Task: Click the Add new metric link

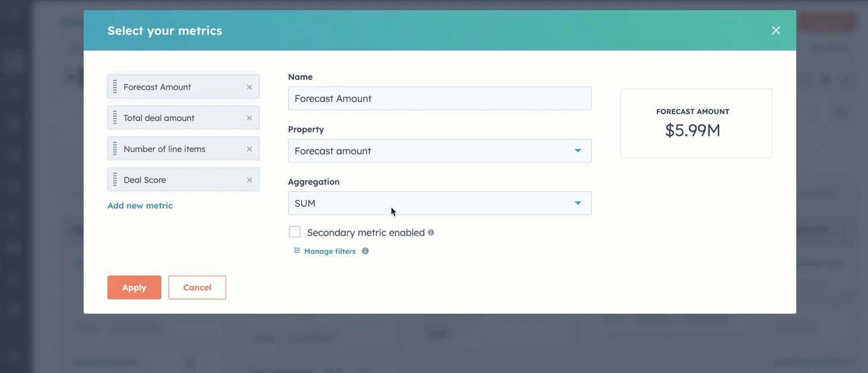Action: click(140, 206)
